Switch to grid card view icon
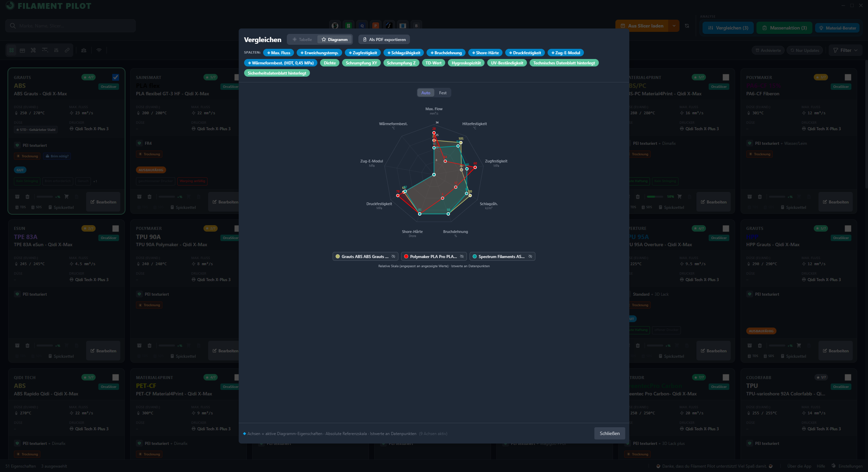 [12, 50]
